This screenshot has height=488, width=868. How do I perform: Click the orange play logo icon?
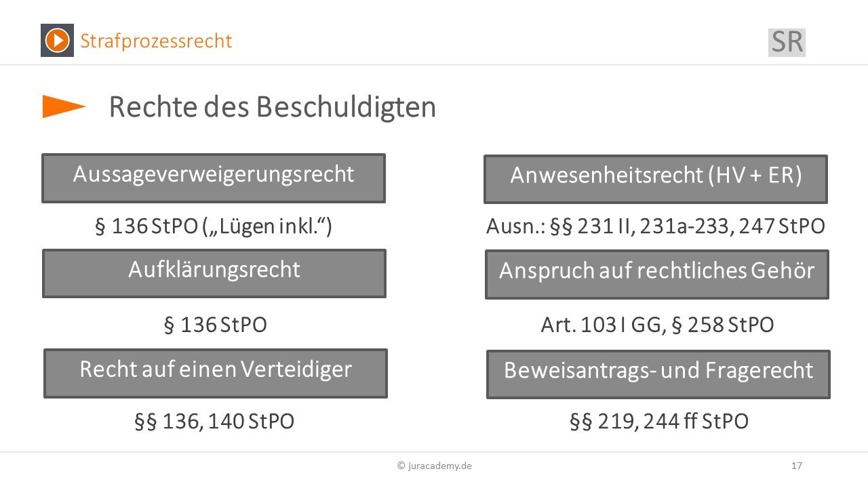tap(57, 40)
